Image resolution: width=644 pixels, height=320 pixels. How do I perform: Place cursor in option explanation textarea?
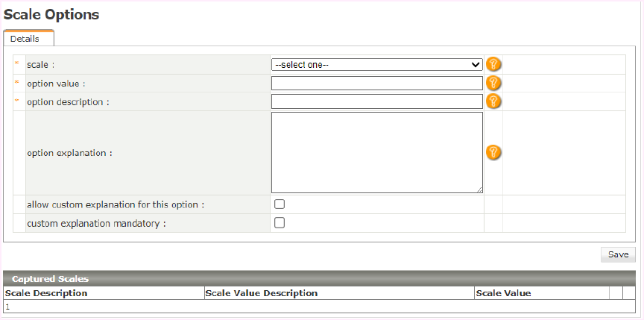[x=376, y=152]
